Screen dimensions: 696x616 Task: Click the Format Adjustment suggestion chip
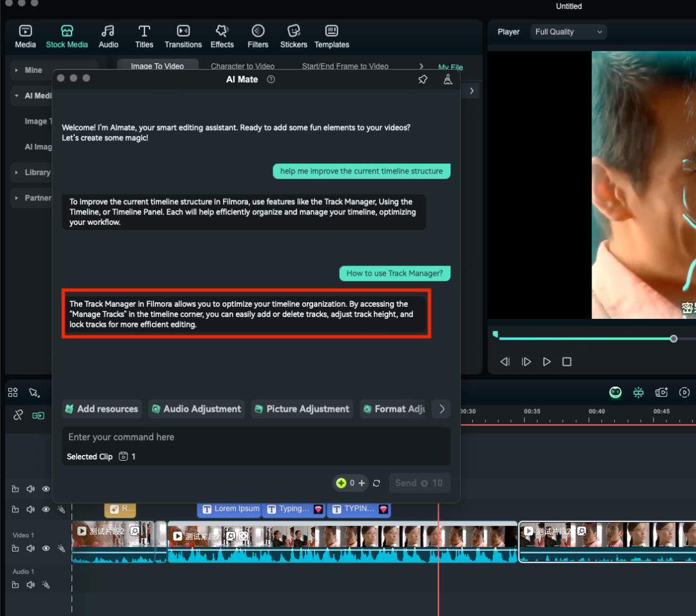coord(394,409)
